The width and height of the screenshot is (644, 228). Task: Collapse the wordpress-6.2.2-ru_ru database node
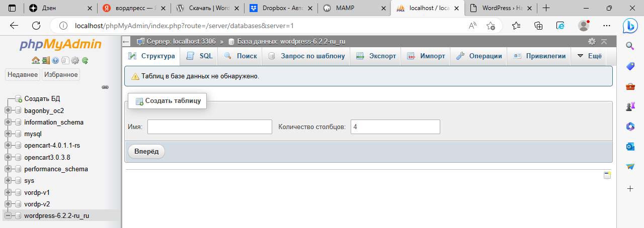[8, 216]
